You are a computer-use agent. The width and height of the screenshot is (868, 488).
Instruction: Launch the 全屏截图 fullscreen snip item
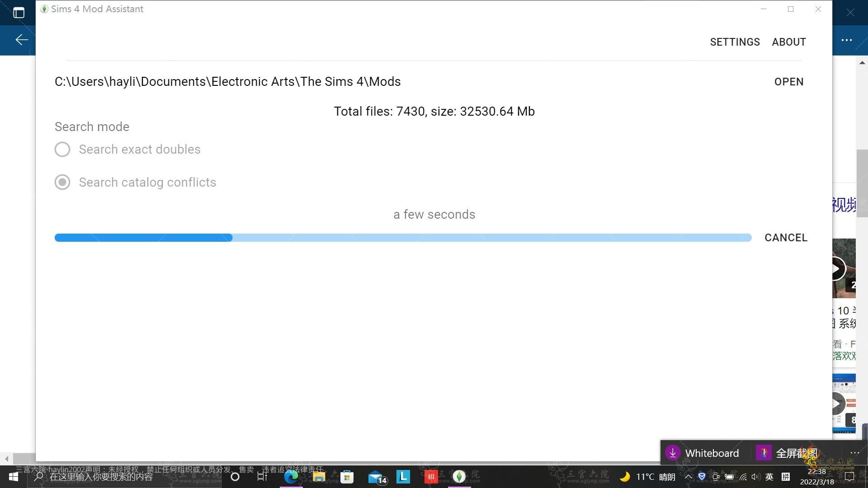(x=787, y=453)
